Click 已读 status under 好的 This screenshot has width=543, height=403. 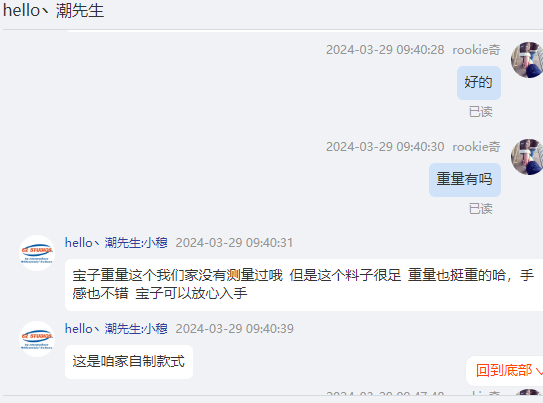[x=480, y=112]
